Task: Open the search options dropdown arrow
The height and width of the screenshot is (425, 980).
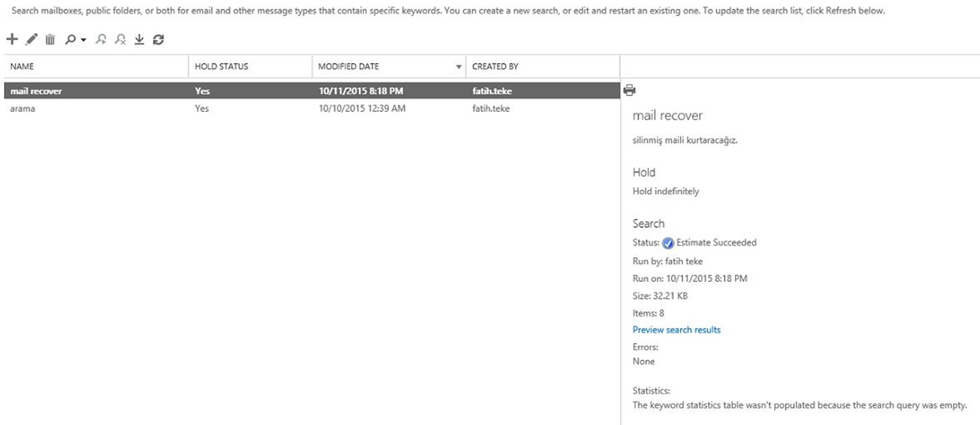Action: pyautogui.click(x=83, y=41)
